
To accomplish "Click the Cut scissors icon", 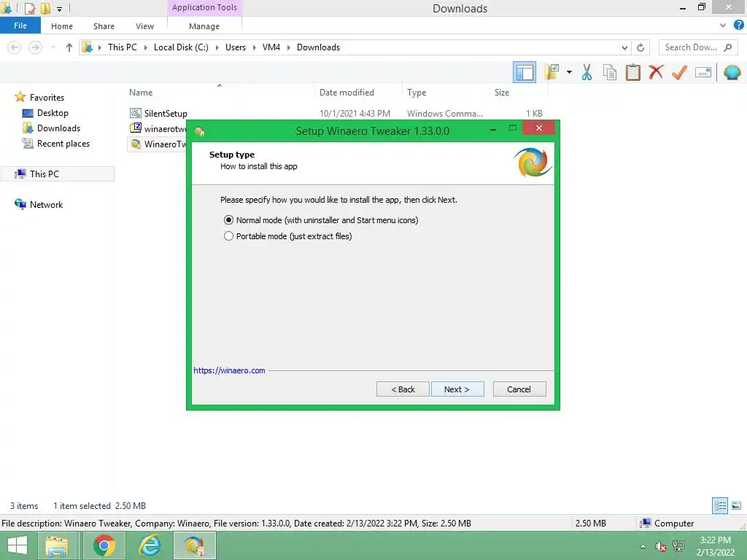I will 587,72.
